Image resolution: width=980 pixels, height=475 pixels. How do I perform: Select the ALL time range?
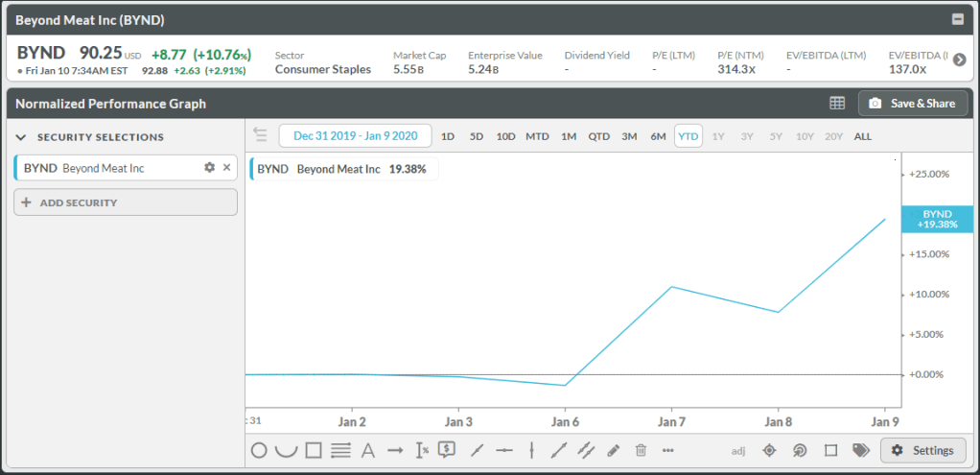(x=863, y=136)
